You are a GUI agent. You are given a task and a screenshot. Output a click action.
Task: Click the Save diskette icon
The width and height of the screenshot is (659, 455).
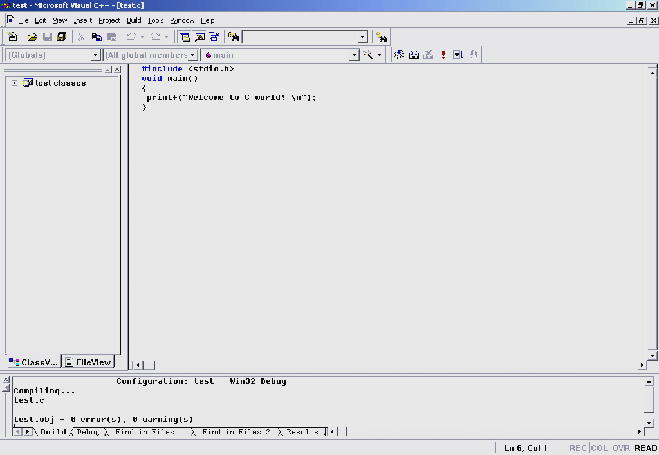(x=47, y=37)
